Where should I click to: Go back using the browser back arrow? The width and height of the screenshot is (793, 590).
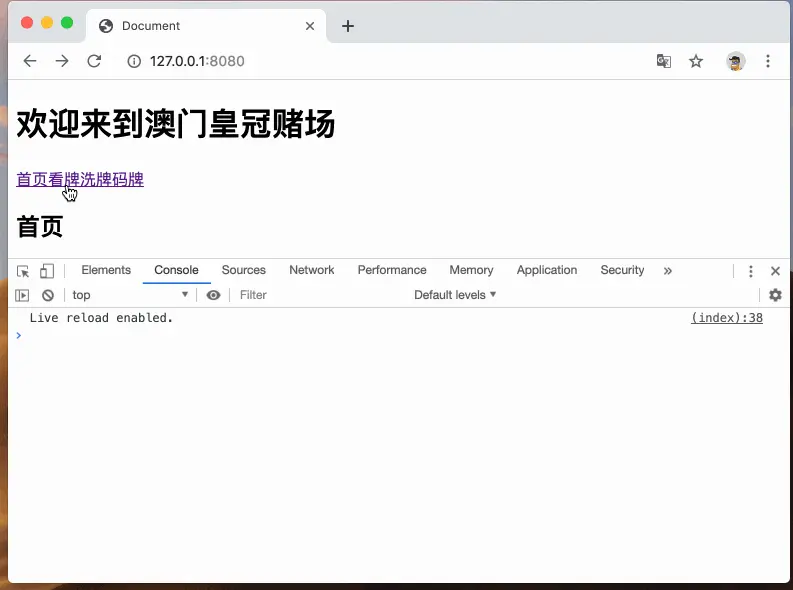(x=30, y=61)
